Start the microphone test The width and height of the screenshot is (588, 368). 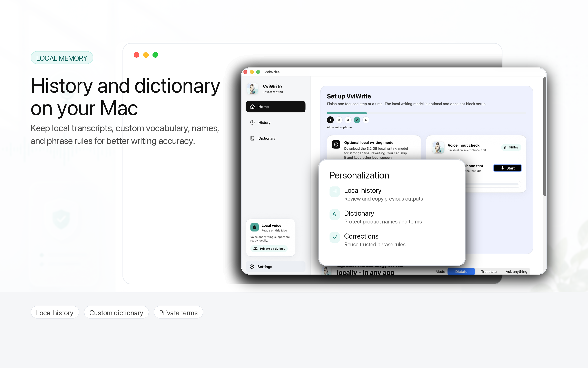tap(507, 168)
